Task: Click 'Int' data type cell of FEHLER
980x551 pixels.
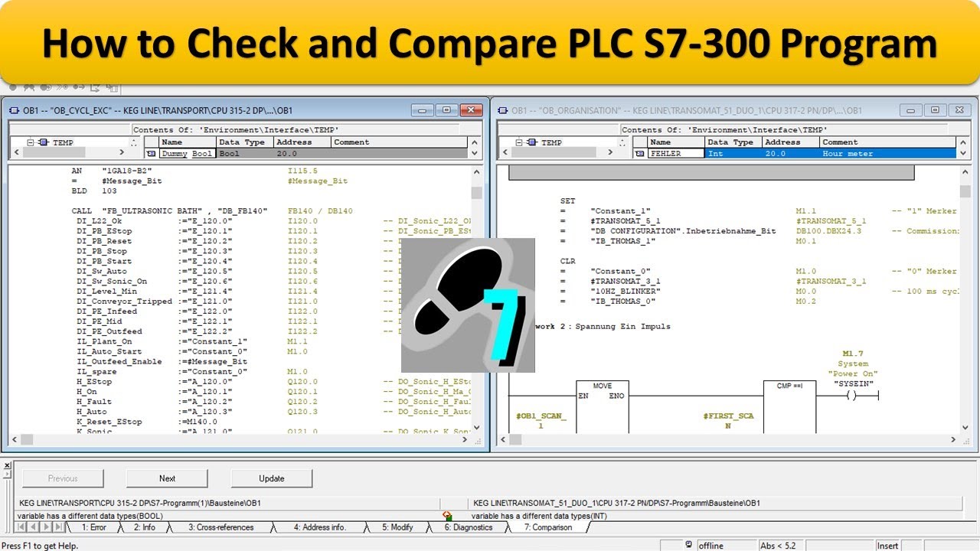Action: point(733,153)
